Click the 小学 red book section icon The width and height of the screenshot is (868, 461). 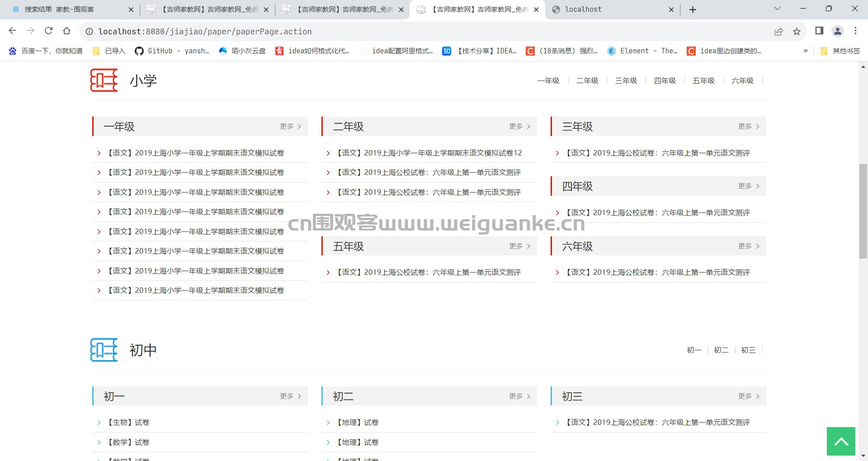coord(104,80)
